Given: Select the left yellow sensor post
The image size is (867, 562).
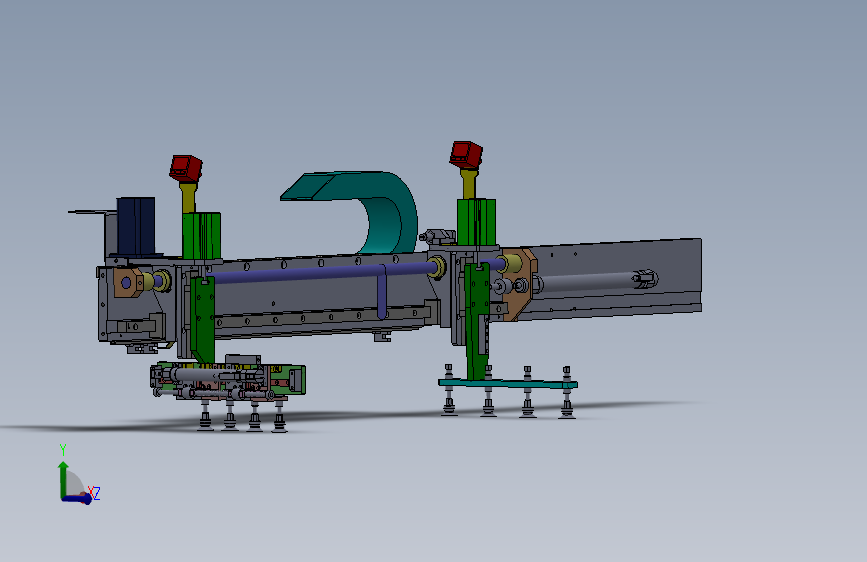Looking at the screenshot, I should tap(188, 197).
